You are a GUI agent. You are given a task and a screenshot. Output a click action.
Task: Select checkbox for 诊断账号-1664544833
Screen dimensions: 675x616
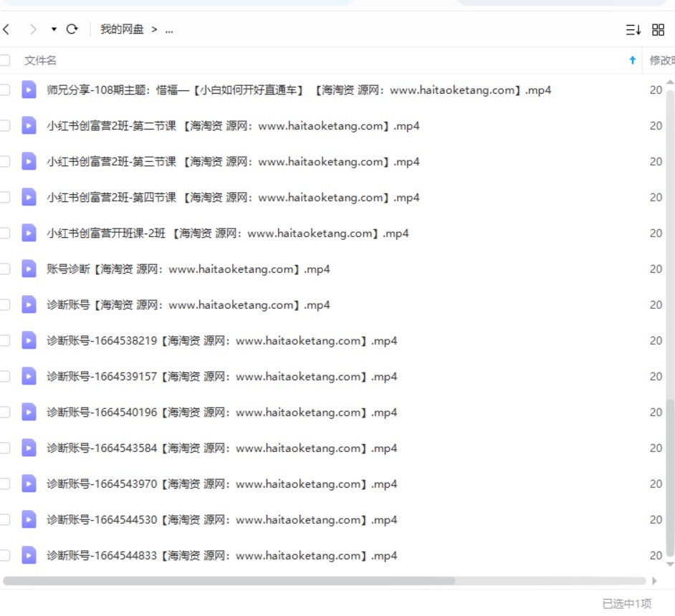click(x=5, y=555)
